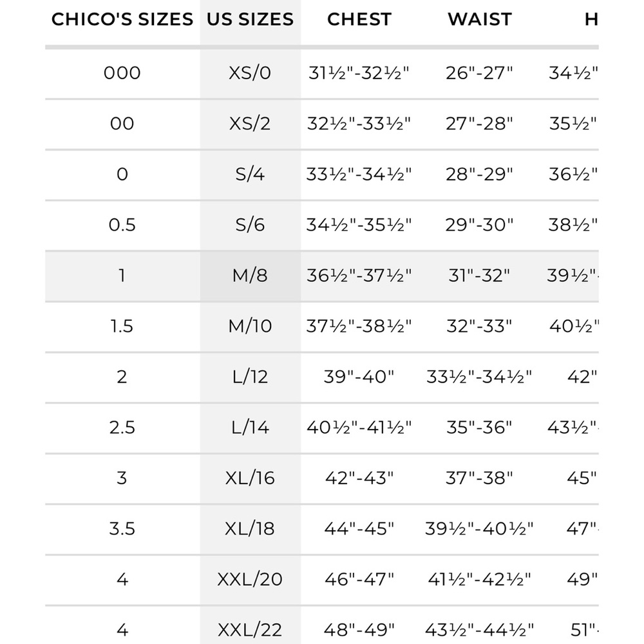The width and height of the screenshot is (644, 644).
Task: Click the 46"-47" chest measurement cell
Action: click(359, 579)
